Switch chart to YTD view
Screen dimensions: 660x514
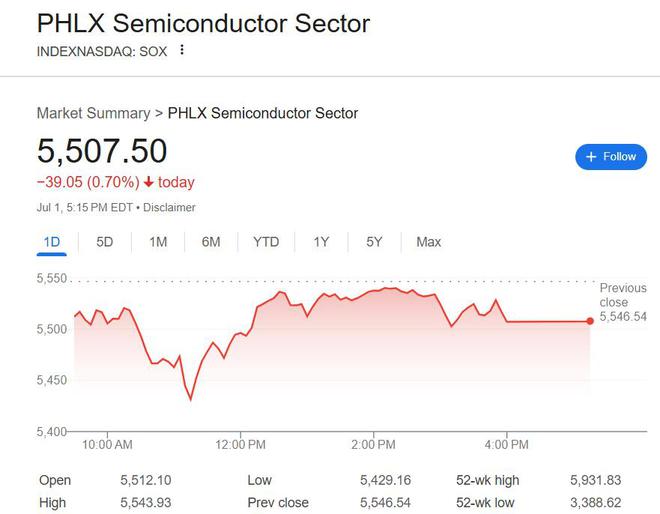click(266, 242)
